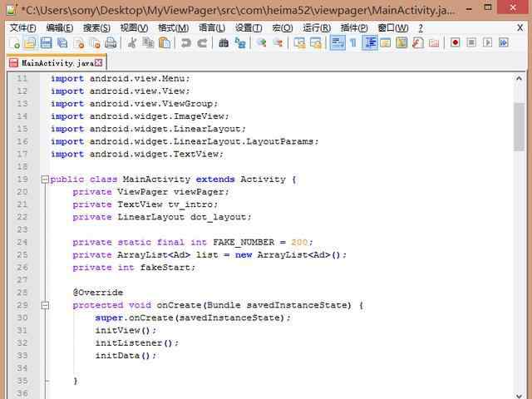Toggle word wrap in the toolbar
This screenshot has height=399, width=532.
tap(337, 42)
